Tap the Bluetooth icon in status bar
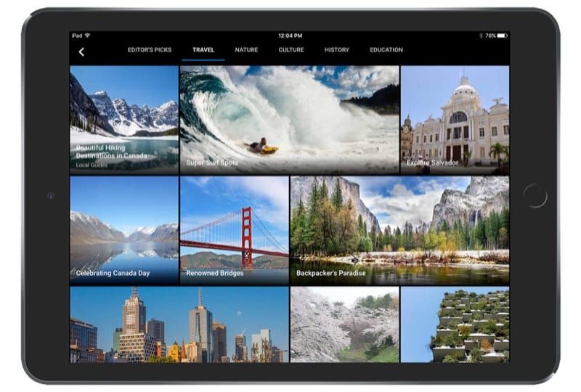The image size is (581, 392). [x=481, y=35]
